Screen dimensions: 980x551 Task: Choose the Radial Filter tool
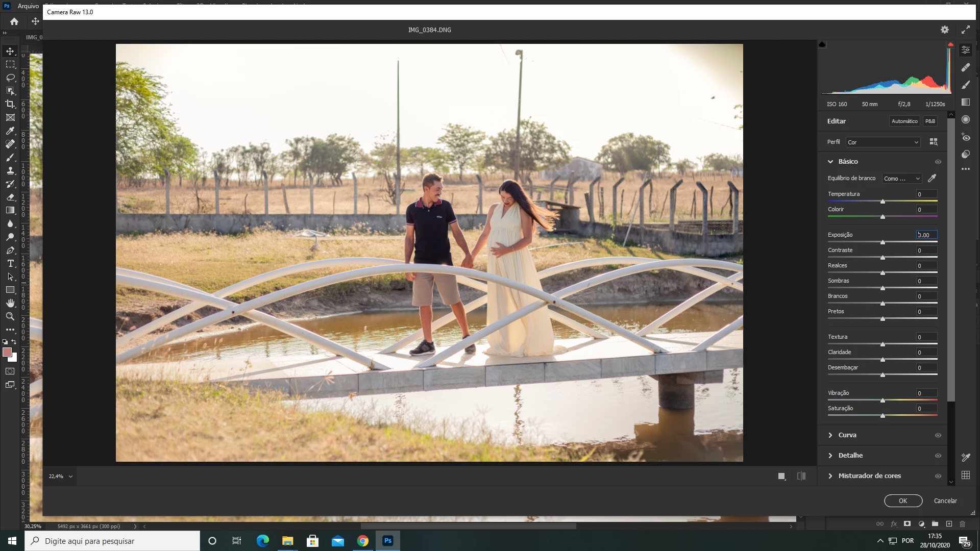click(x=966, y=119)
